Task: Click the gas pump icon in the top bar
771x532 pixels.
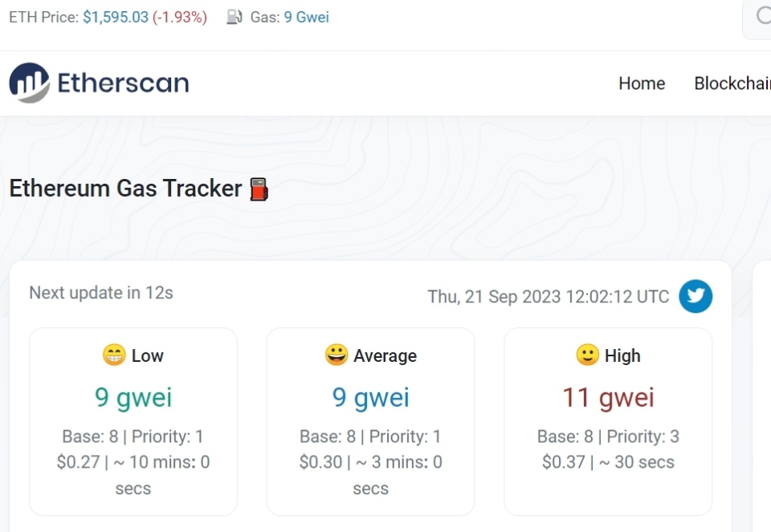Action: point(234,17)
